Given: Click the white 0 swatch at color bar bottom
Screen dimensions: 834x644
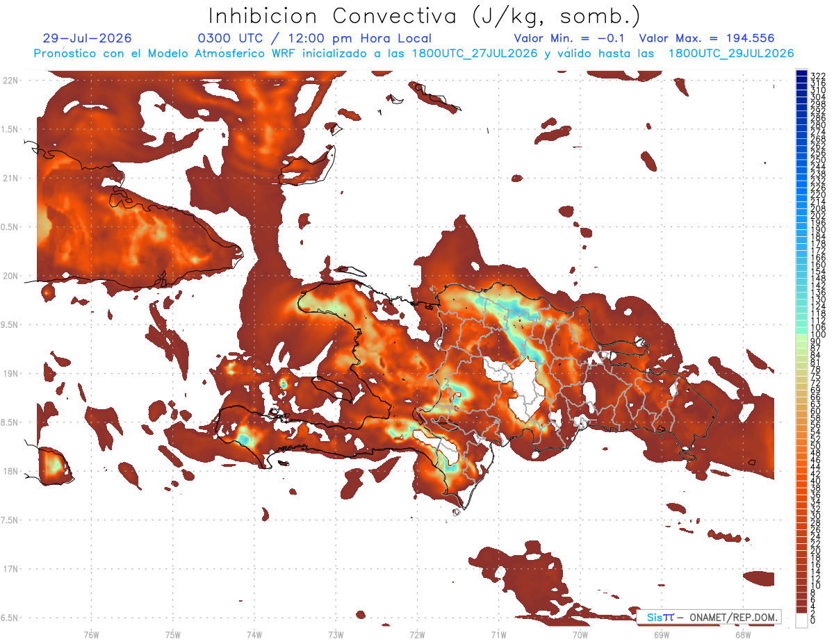Looking at the screenshot, I should pyautogui.click(x=801, y=620).
